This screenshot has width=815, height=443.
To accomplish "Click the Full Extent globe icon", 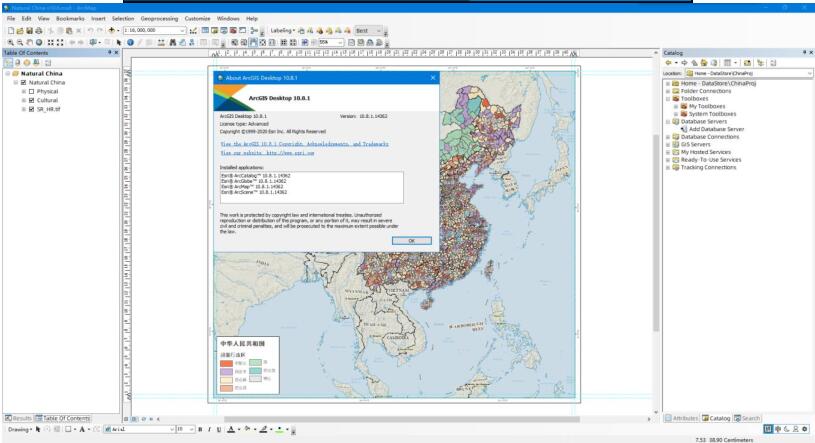I will tap(38, 43).
